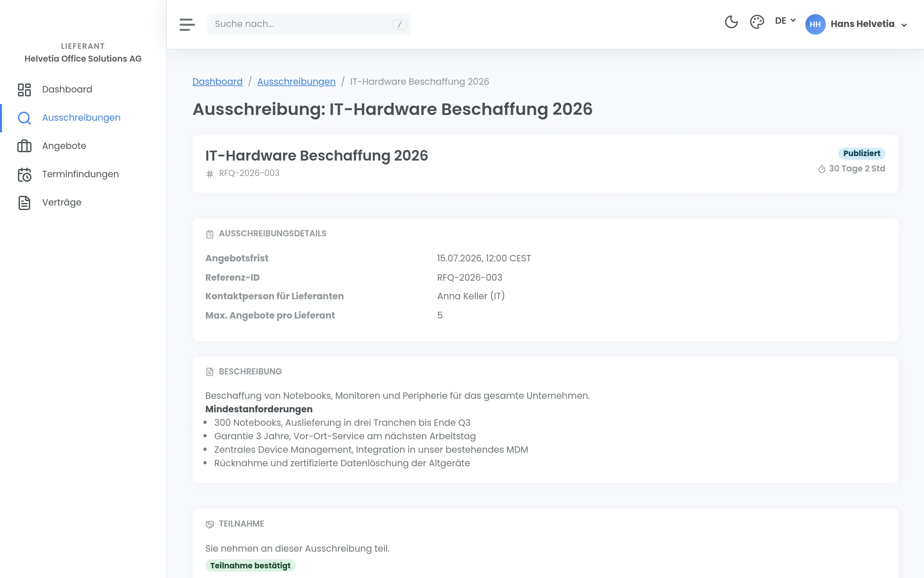The width and height of the screenshot is (924, 578).
Task: Click the document icon at Beschreibung
Action: [210, 372]
